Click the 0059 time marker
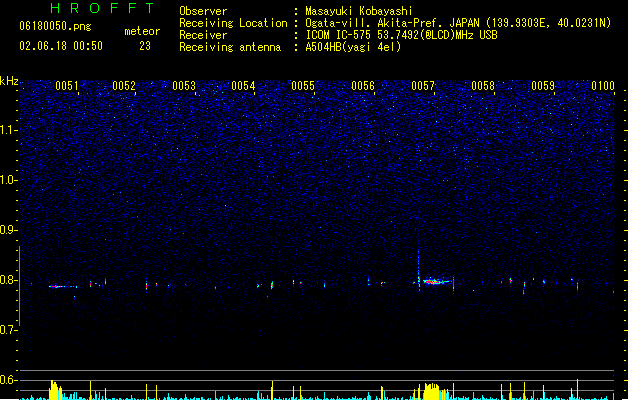 point(543,86)
